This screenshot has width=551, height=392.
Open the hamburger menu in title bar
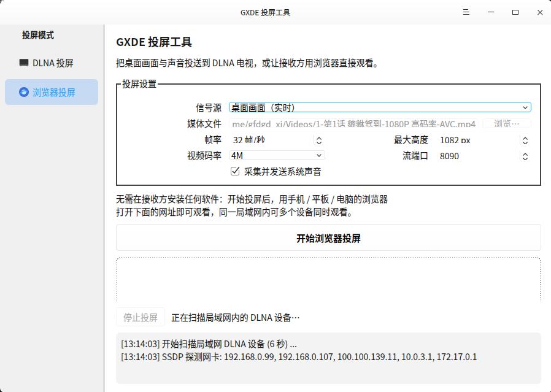(466, 12)
